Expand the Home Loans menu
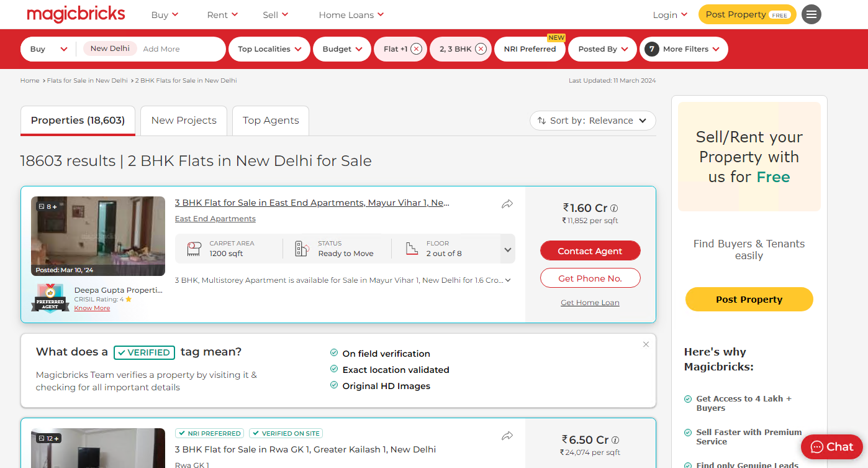 351,15
